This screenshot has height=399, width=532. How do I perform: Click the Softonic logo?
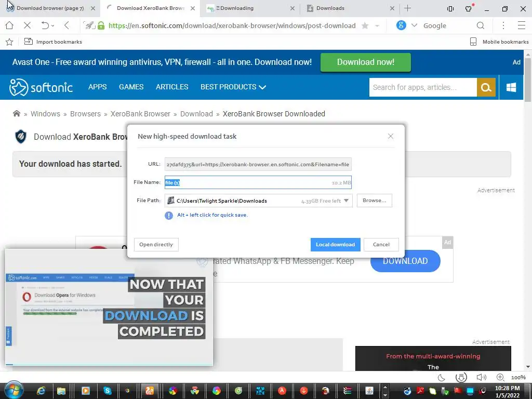tap(41, 87)
